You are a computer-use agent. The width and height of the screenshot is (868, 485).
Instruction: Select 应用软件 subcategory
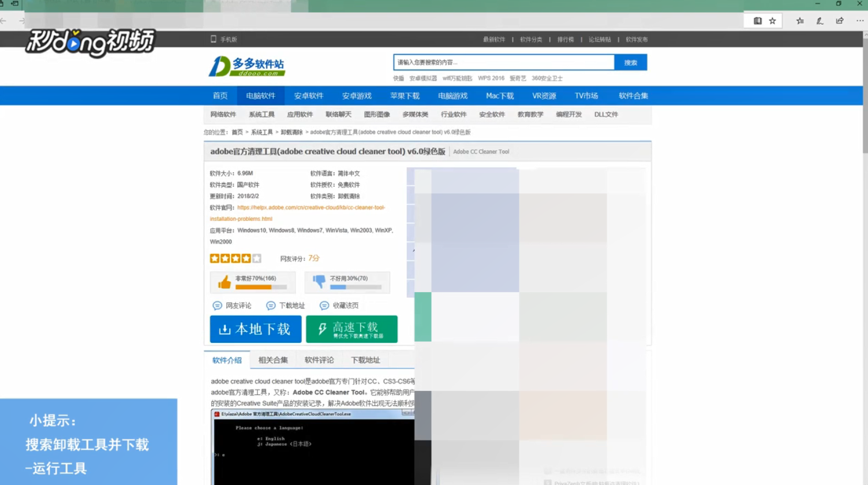[x=300, y=114]
